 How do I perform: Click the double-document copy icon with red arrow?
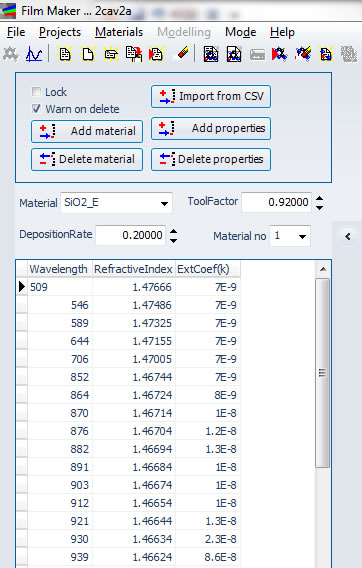[x=134, y=55]
